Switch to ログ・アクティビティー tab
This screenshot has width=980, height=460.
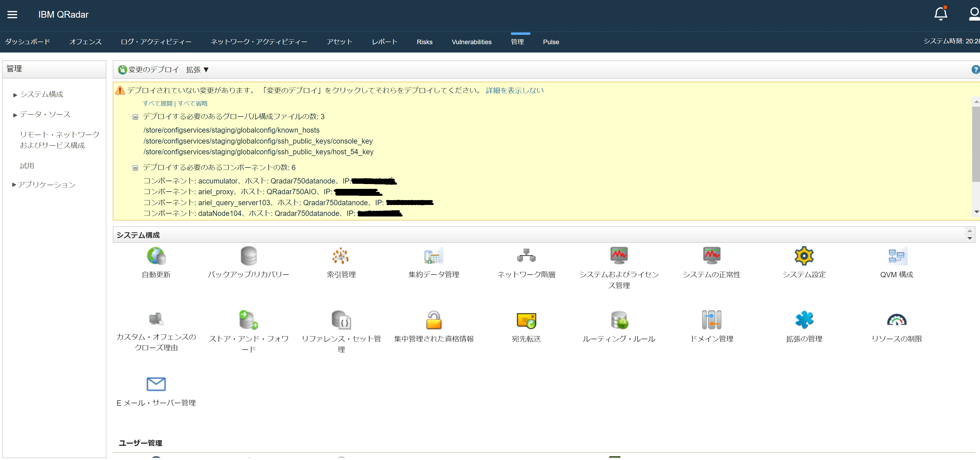156,42
